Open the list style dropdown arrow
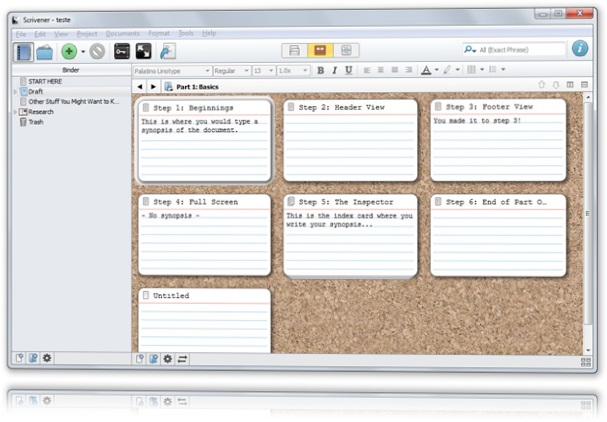 coord(503,70)
